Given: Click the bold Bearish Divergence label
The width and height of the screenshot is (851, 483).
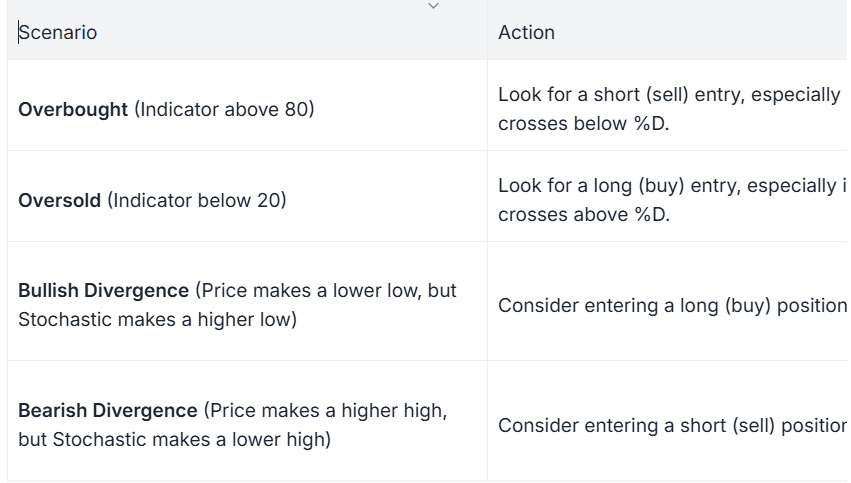Looking at the screenshot, I should point(108,411).
